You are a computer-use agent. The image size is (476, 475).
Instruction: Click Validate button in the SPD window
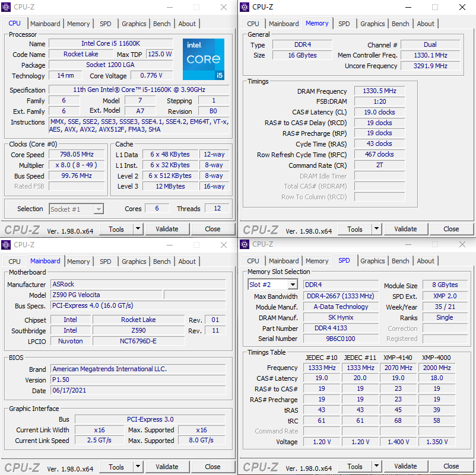(406, 466)
